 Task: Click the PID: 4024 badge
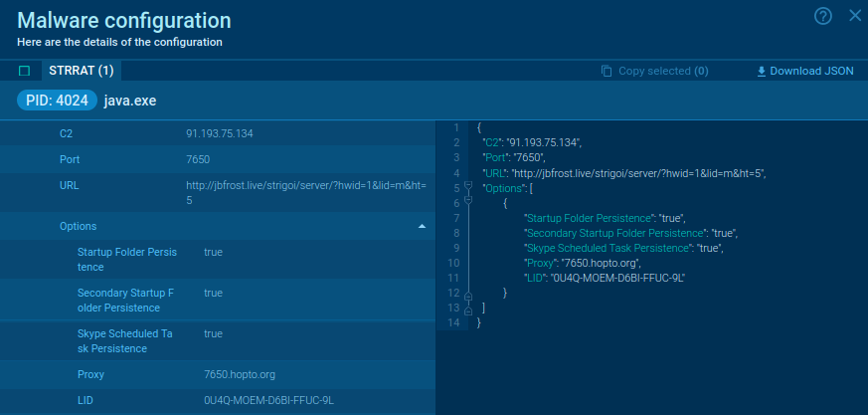pyautogui.click(x=57, y=101)
